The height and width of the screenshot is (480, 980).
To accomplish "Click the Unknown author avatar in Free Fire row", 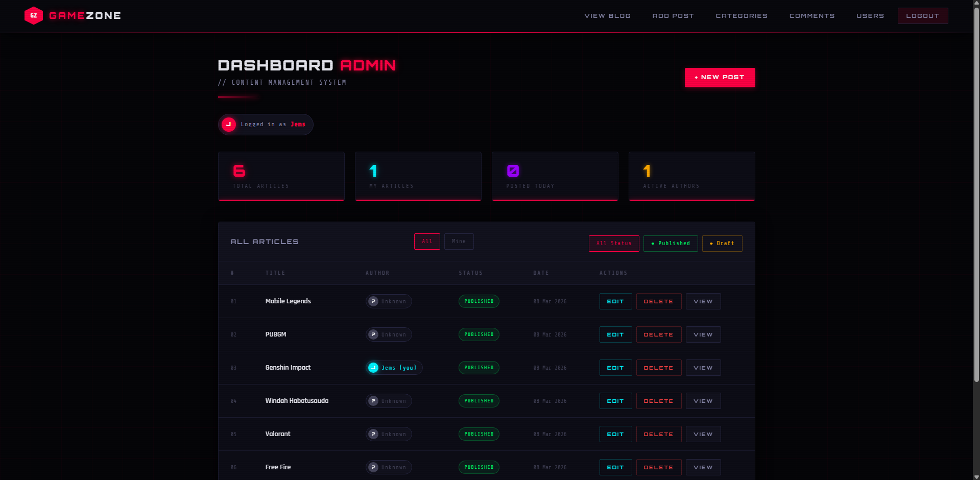I will [373, 467].
